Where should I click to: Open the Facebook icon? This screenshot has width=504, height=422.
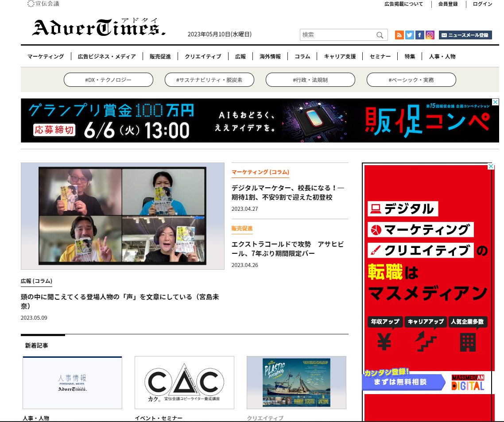tap(419, 35)
